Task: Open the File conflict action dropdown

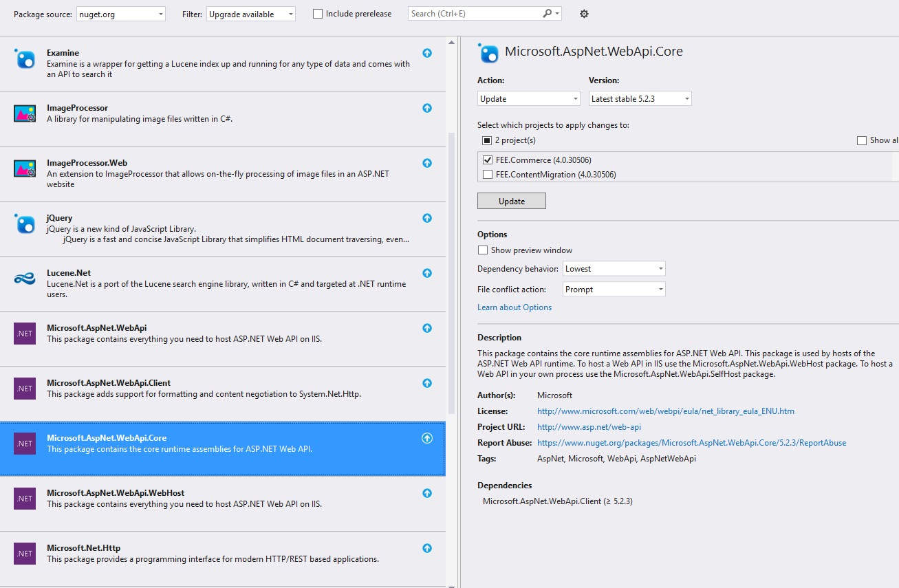Action: pyautogui.click(x=614, y=290)
